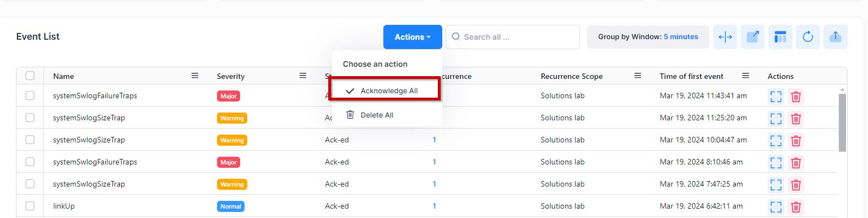Click the table vertical scrollbar thumb
Viewport: 868px width, 218px height.
842,123
